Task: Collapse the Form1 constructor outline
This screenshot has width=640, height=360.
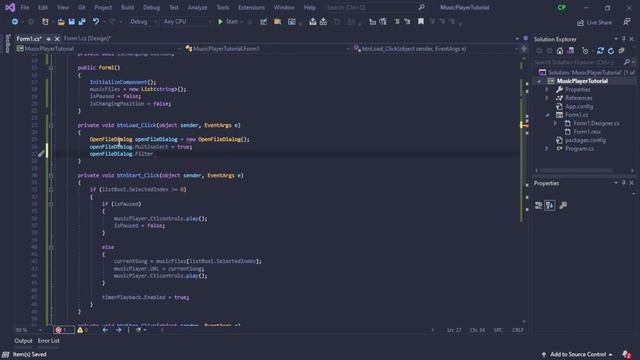Action: pos(51,68)
